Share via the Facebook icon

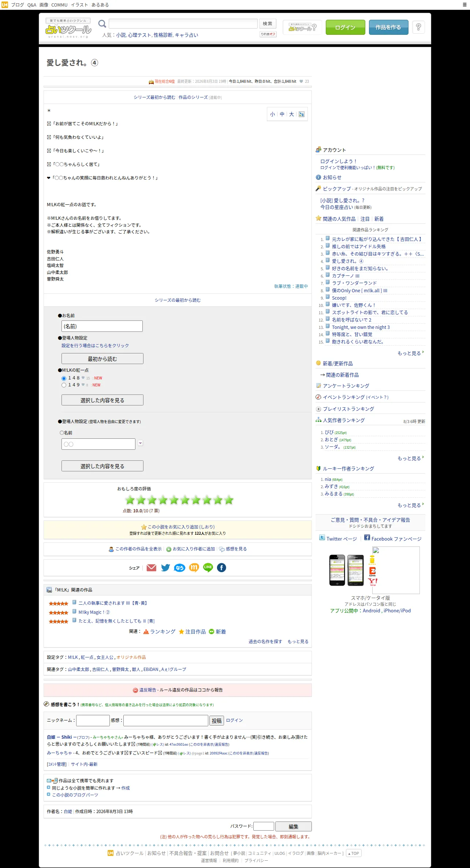click(221, 568)
